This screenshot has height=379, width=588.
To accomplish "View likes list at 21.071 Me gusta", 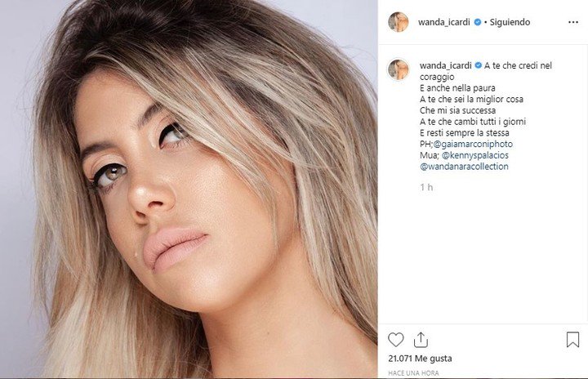I will click(x=420, y=359).
